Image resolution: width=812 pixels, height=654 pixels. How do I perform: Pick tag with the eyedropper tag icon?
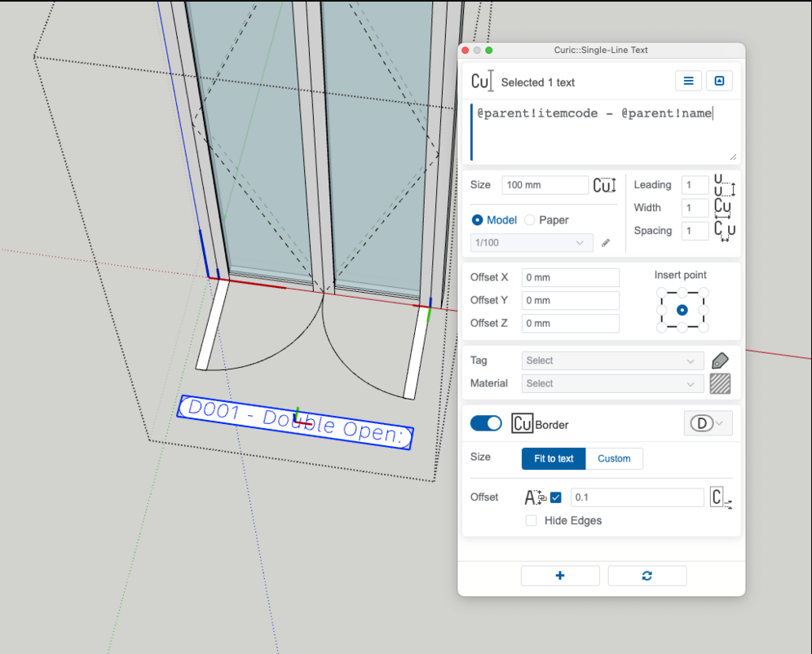coord(720,360)
